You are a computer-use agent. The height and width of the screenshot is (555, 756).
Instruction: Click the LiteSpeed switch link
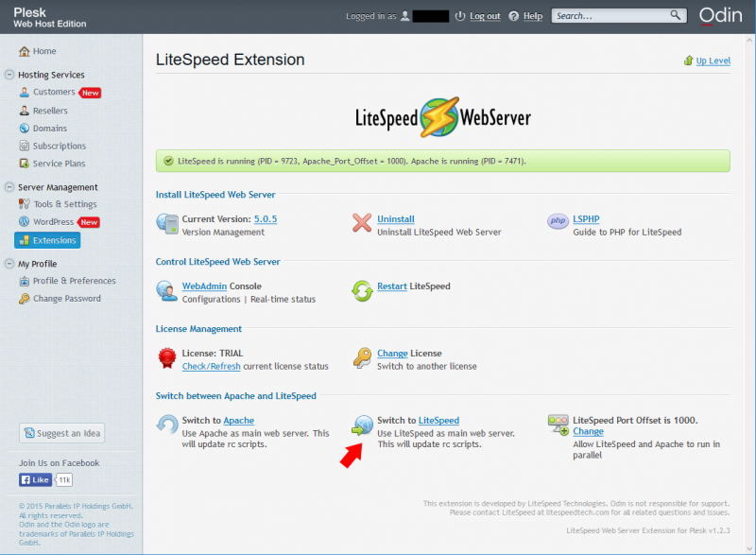pos(438,420)
